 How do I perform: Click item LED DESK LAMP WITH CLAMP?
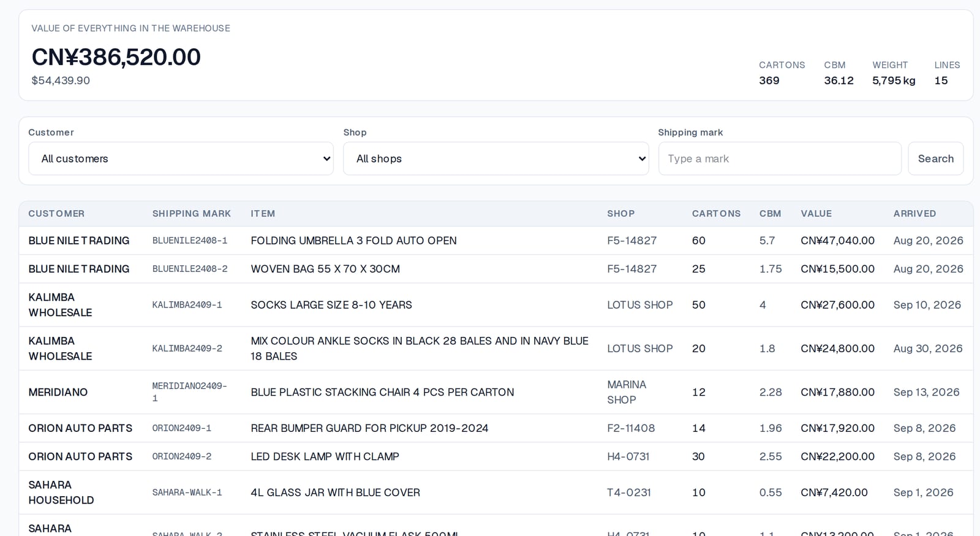325,456
